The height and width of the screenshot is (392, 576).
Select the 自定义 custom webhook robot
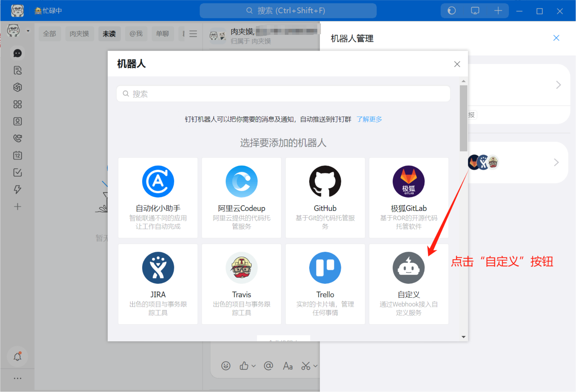[x=409, y=284]
